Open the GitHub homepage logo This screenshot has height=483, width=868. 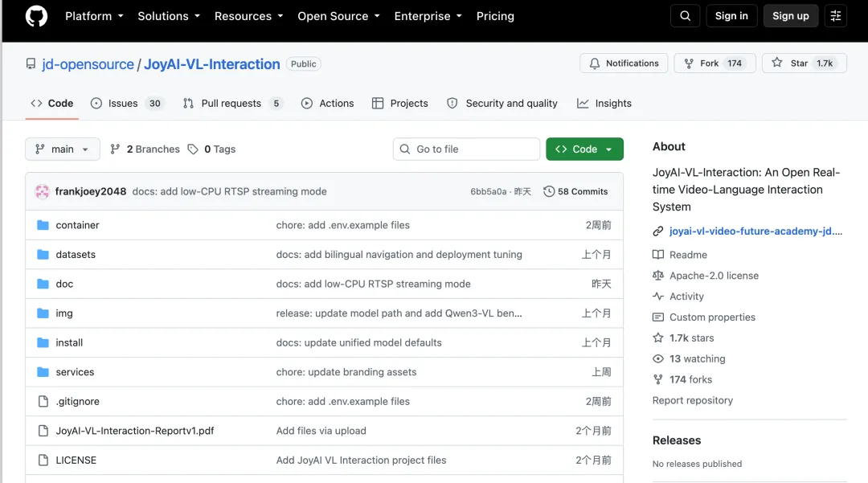tap(36, 16)
